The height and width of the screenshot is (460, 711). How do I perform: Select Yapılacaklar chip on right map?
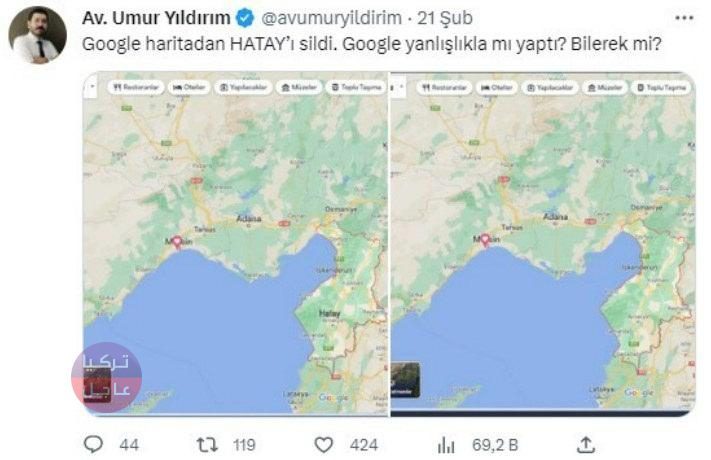550,87
